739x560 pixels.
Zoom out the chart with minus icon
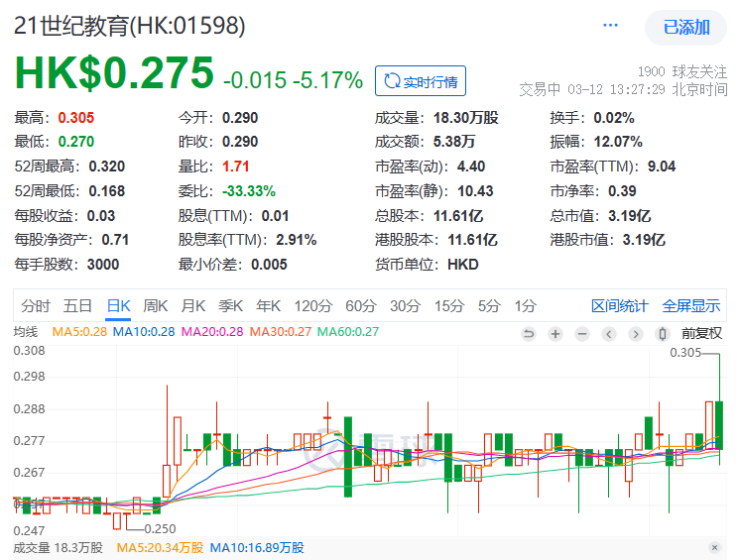[582, 333]
